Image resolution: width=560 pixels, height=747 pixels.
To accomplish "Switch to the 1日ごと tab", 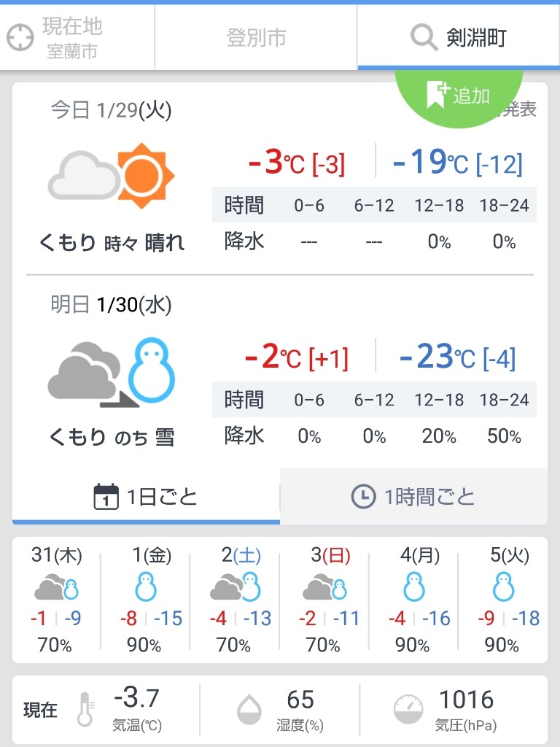I will 146,496.
